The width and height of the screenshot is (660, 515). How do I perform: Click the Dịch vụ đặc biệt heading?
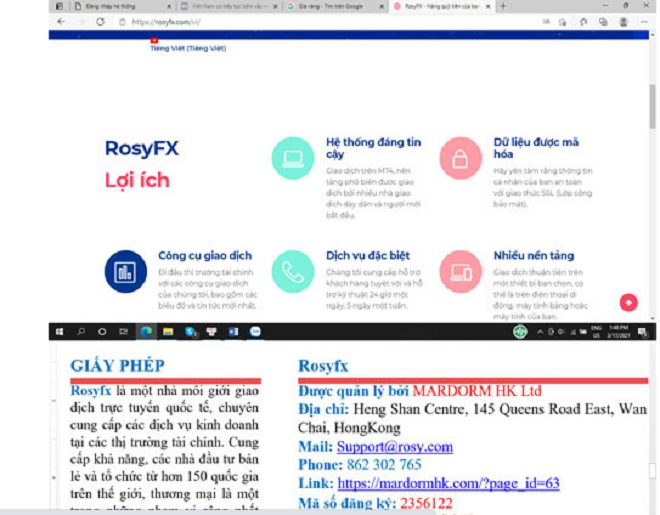(x=367, y=256)
